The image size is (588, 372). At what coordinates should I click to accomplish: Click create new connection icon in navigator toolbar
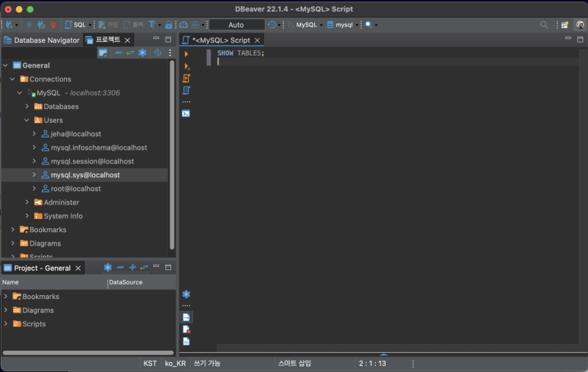(x=103, y=53)
